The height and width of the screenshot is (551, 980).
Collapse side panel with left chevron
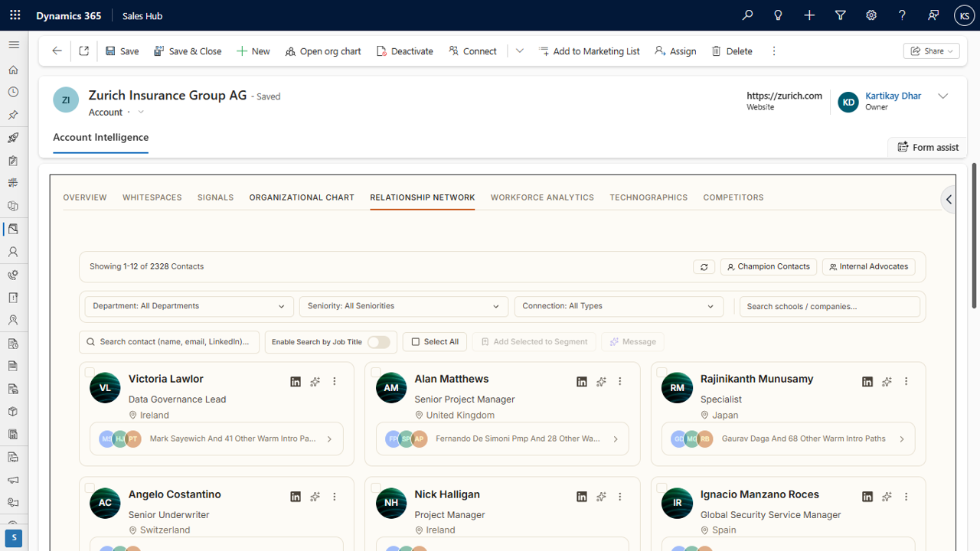pyautogui.click(x=949, y=200)
